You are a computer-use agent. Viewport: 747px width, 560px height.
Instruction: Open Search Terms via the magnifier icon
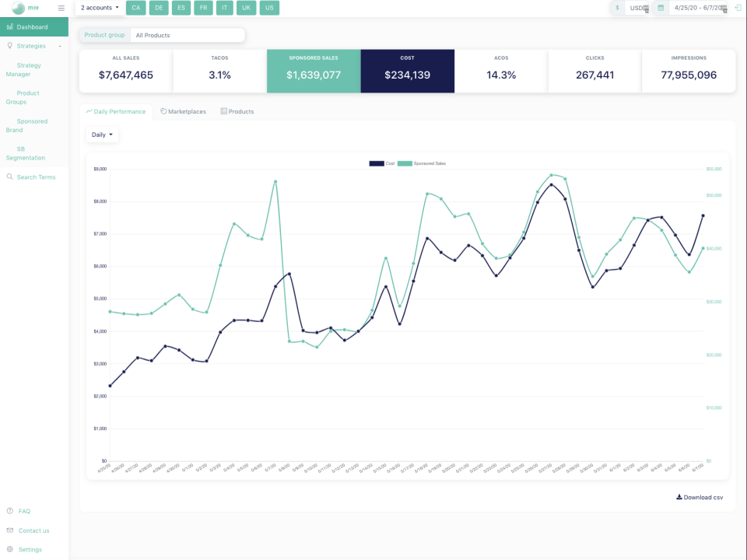tap(9, 177)
